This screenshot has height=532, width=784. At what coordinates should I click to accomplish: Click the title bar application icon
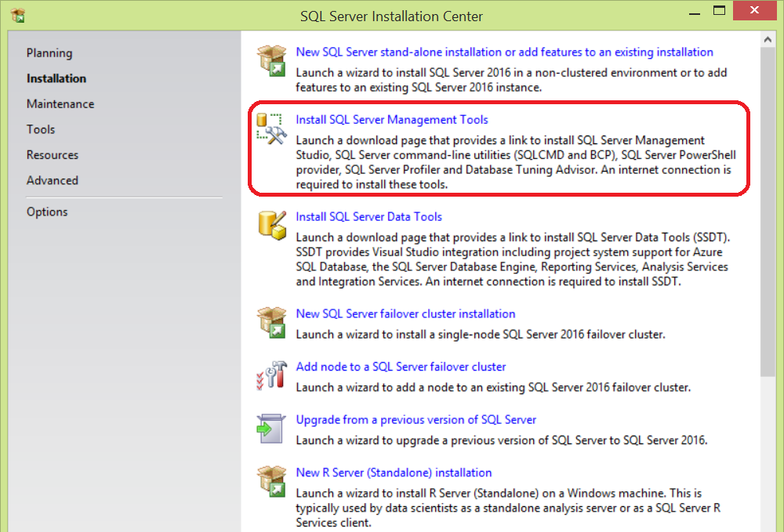(17, 16)
